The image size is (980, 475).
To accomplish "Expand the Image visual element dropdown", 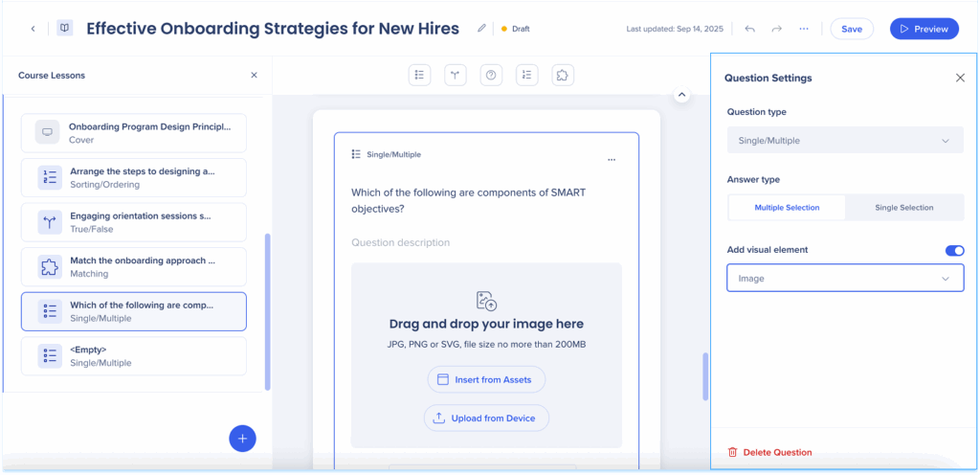I will pyautogui.click(x=845, y=279).
